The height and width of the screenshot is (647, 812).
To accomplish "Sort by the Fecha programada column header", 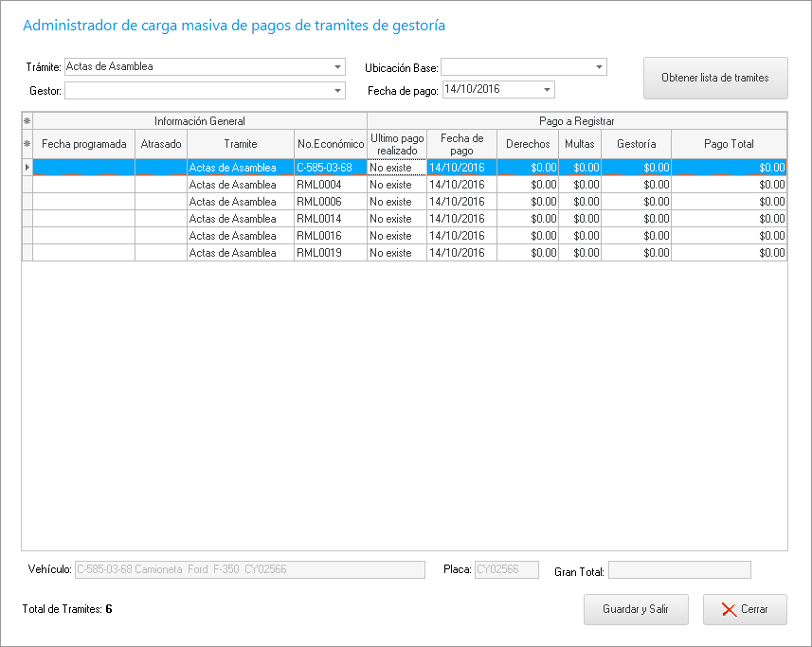I will tap(84, 144).
